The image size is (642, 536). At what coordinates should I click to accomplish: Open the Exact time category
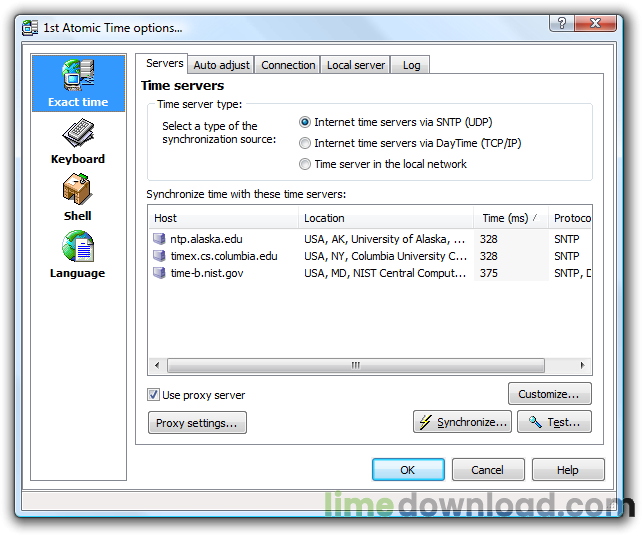(78, 83)
